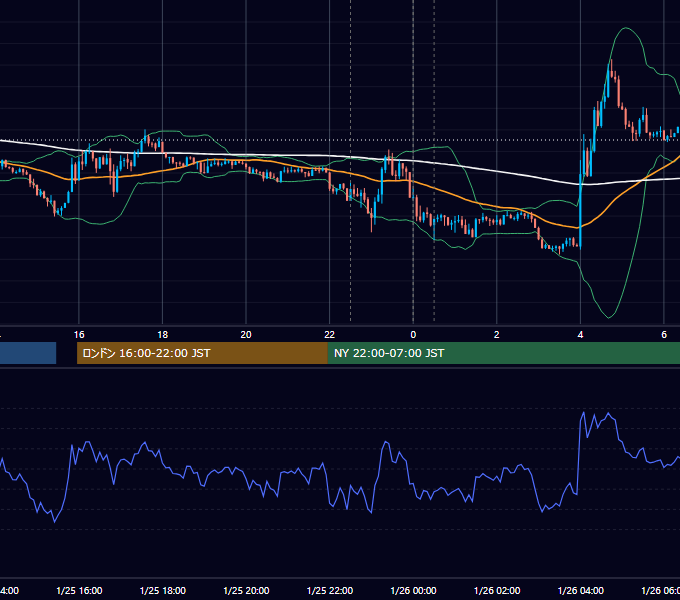Click the "6" hour label on upper time axis

pyautogui.click(x=664, y=335)
